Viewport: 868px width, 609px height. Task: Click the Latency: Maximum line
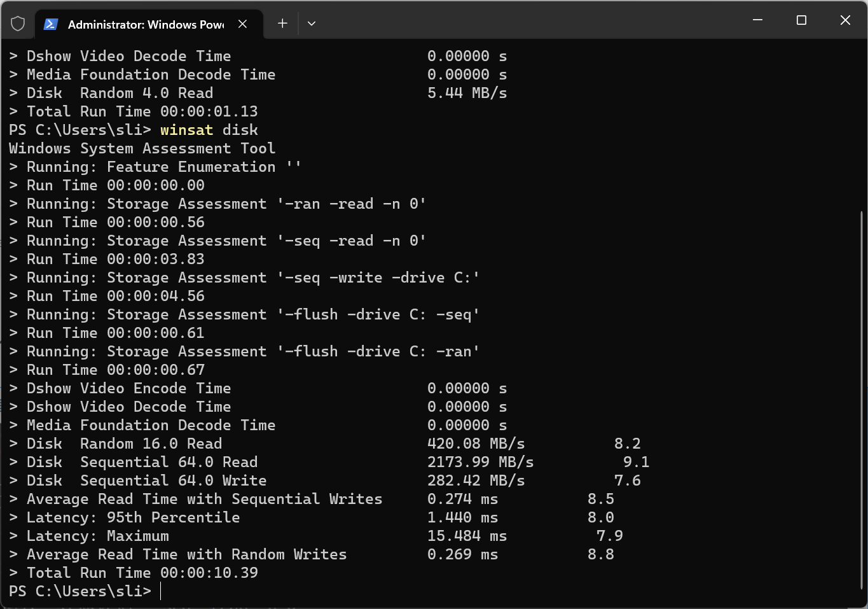[97, 536]
